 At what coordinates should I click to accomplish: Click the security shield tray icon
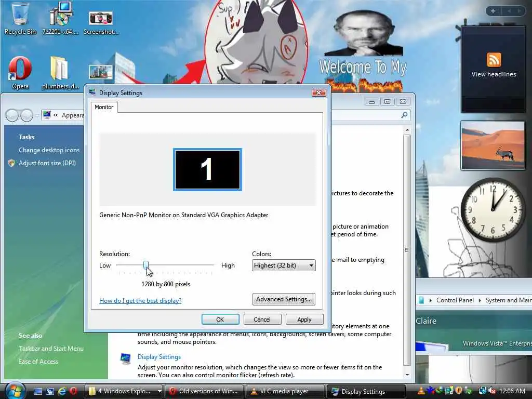point(459,391)
